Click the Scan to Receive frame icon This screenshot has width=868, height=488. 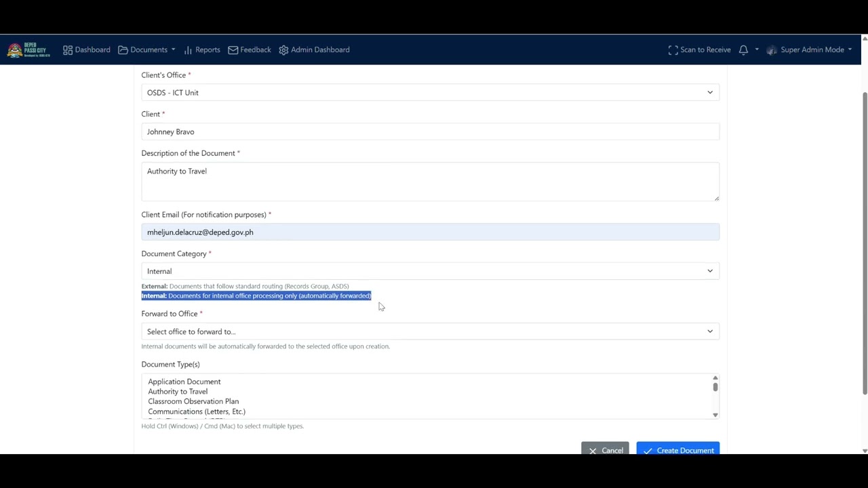pyautogui.click(x=673, y=49)
